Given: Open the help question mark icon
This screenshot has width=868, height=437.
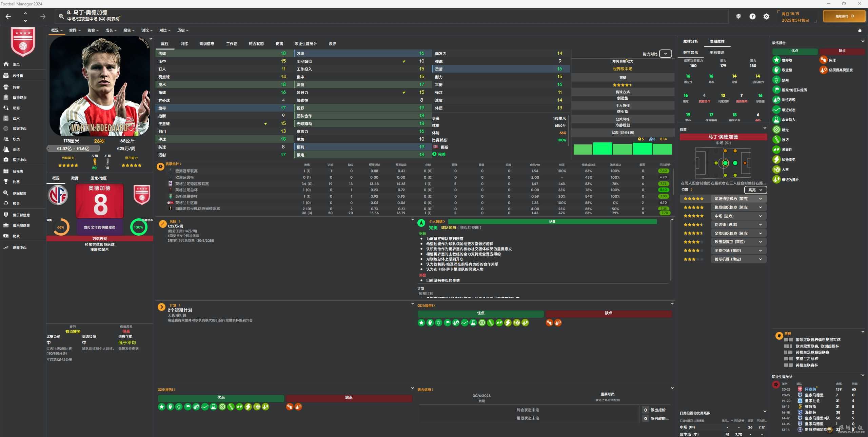Looking at the screenshot, I should tap(752, 16).
